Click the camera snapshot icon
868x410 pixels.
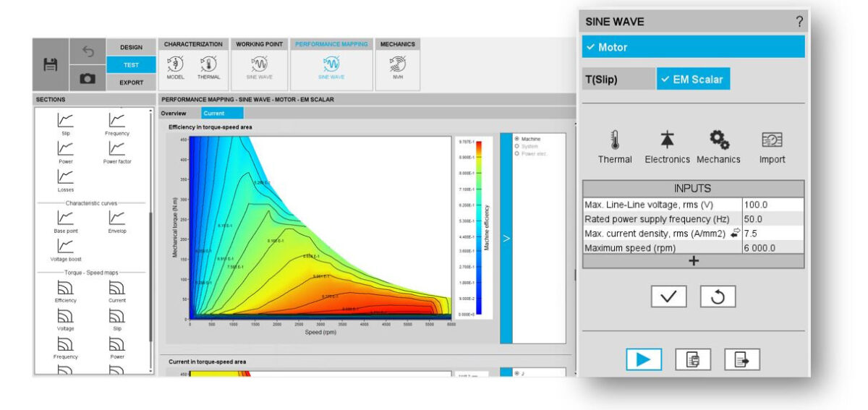click(x=88, y=79)
